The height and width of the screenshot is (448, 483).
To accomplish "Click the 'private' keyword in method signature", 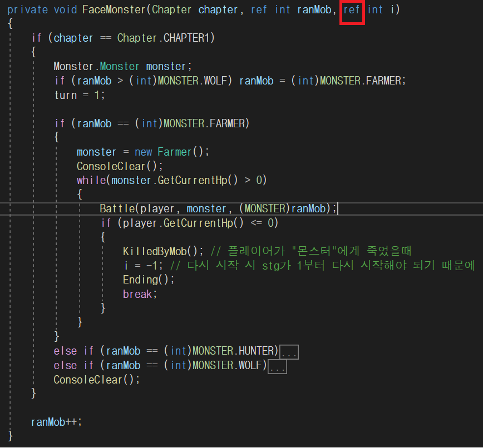I will coord(27,9).
